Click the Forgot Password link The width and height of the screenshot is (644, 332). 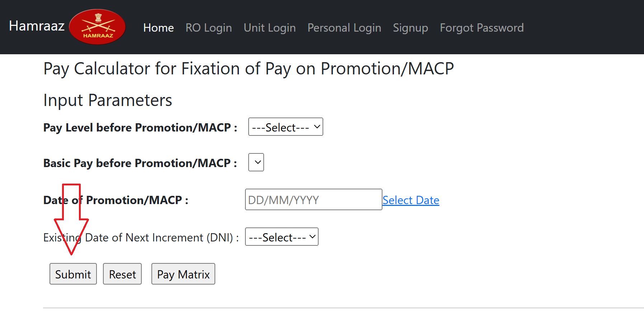(x=481, y=28)
